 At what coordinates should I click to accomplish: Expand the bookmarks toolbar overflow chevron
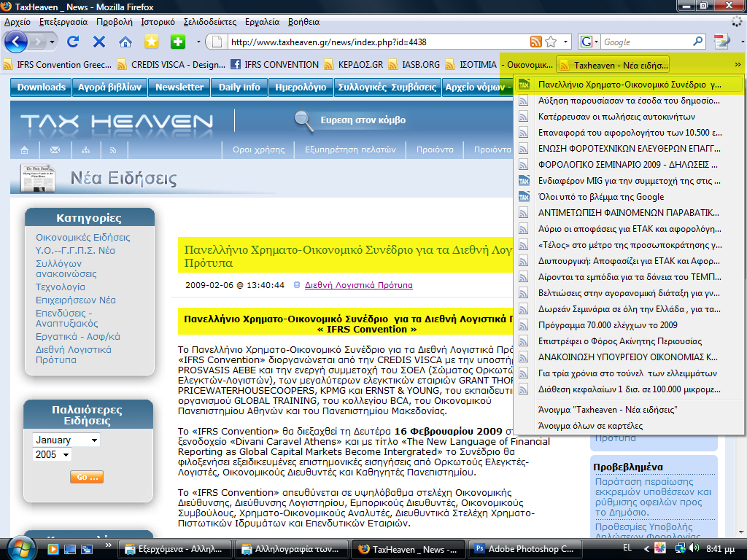[738, 64]
